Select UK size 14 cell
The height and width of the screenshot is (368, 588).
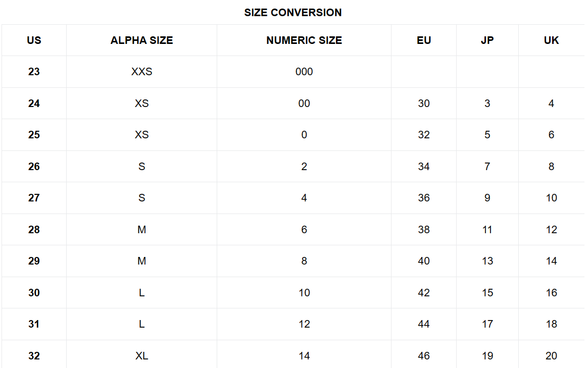coord(551,261)
